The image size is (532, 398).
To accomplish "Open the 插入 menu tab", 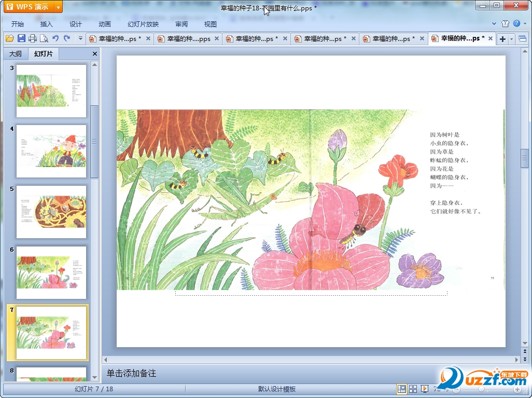I will click(x=46, y=24).
